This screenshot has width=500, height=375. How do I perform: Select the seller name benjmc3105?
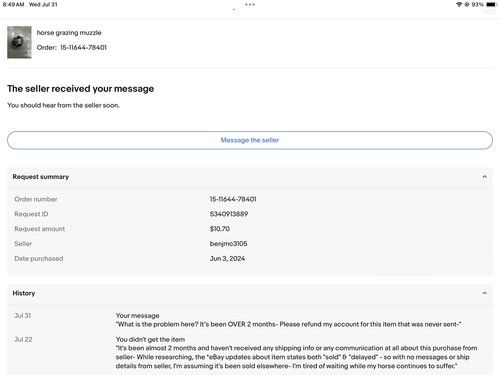point(228,244)
